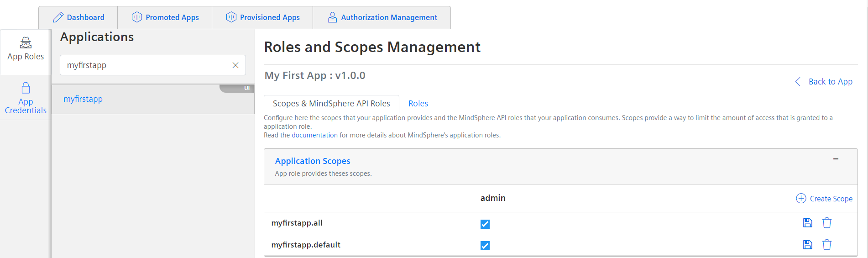Click the Create Scope plus icon
Viewport: 868px width, 258px height.
[801, 198]
